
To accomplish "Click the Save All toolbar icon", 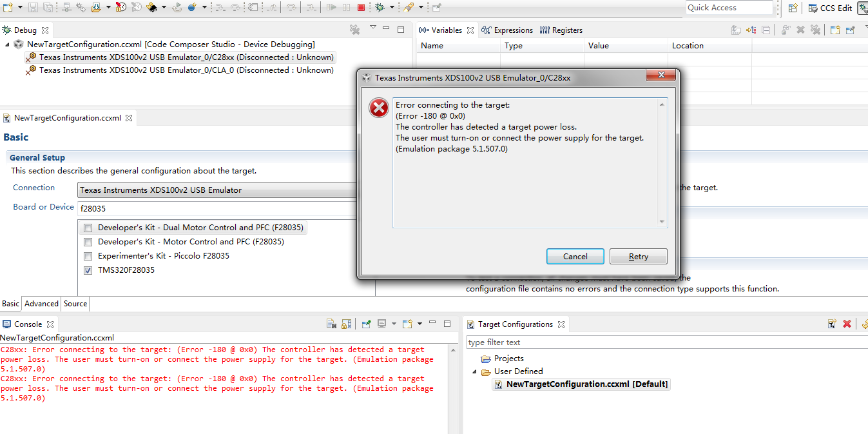I will coord(48,7).
